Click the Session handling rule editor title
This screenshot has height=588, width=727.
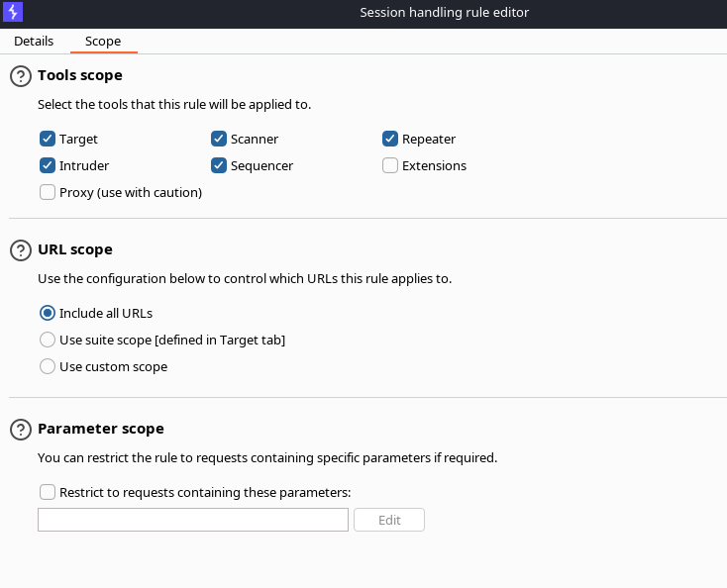point(444,13)
